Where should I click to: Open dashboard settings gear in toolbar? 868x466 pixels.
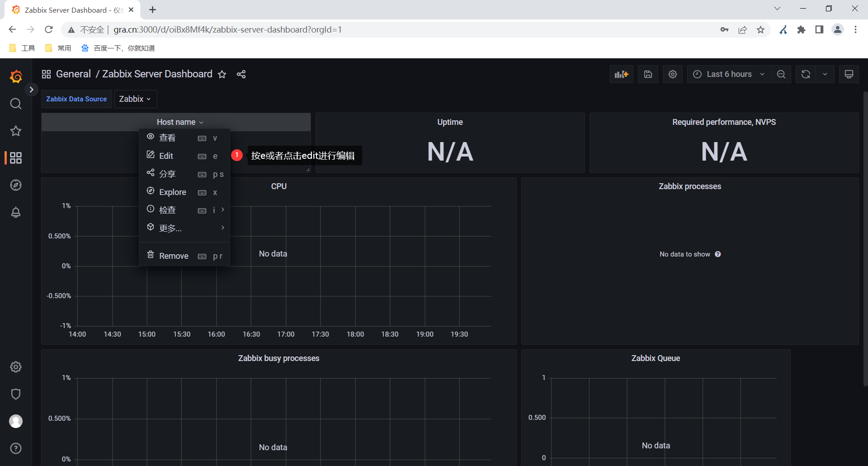pyautogui.click(x=673, y=74)
